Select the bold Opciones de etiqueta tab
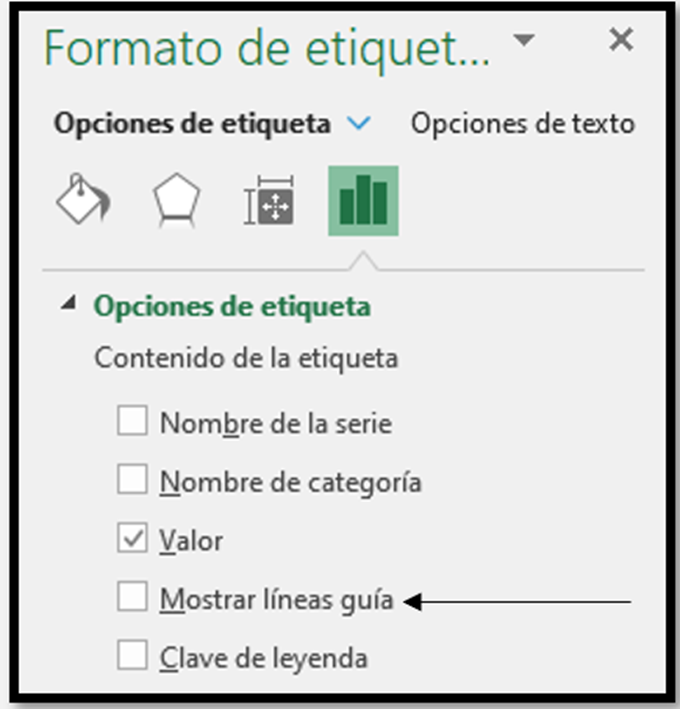The image size is (680, 709). [193, 124]
